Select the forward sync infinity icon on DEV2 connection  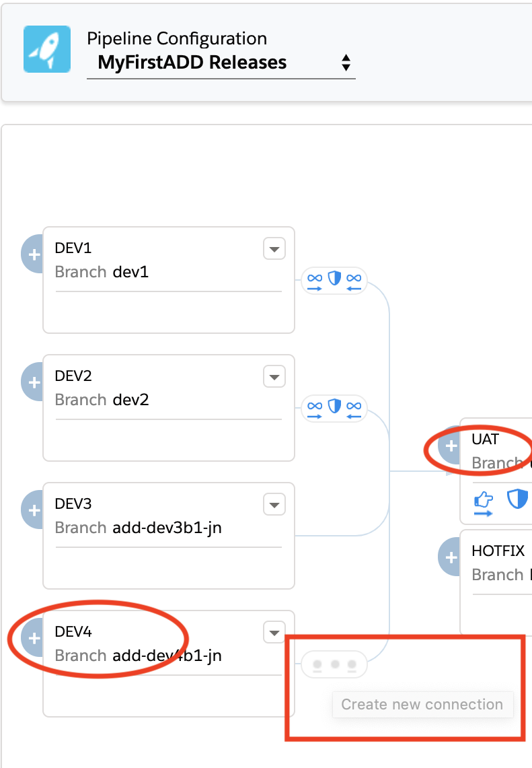click(315, 408)
